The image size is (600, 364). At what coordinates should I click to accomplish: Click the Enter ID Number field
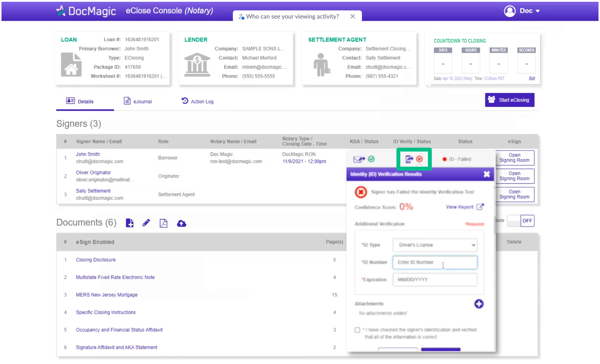pyautogui.click(x=435, y=262)
